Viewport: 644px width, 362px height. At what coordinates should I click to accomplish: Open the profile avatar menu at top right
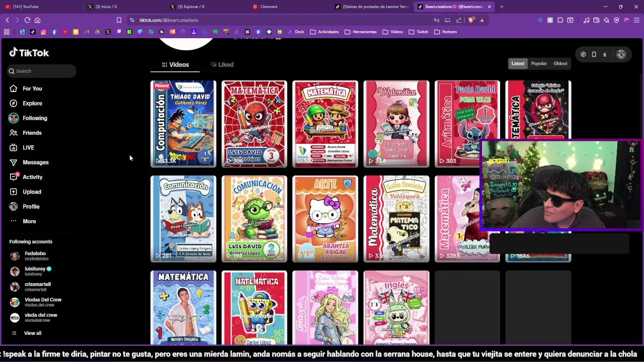pos(621,54)
